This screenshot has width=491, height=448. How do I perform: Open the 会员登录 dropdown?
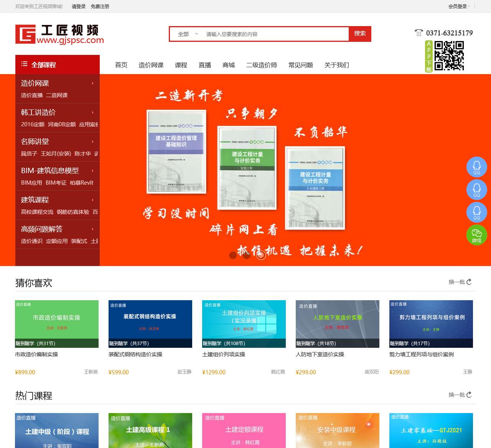pyautogui.click(x=459, y=6)
